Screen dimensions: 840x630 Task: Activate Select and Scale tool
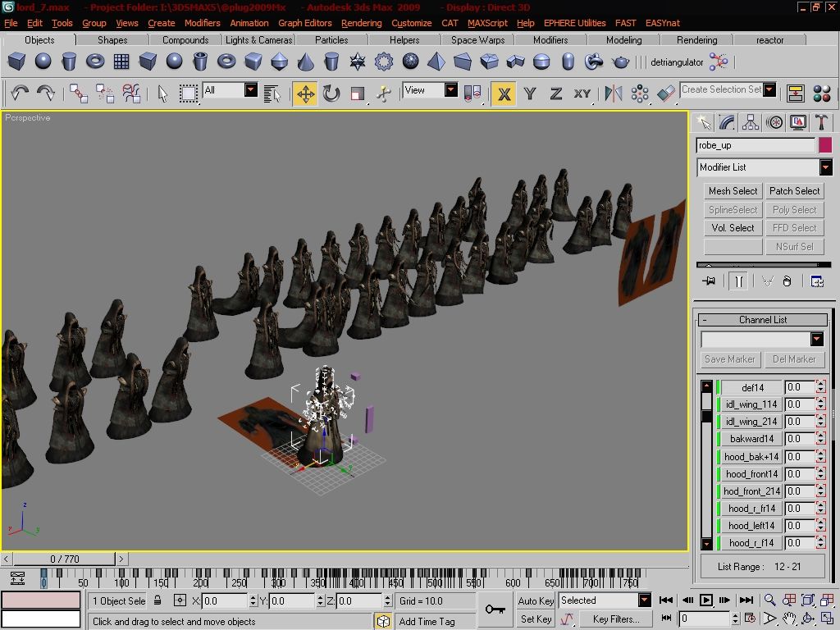358,94
